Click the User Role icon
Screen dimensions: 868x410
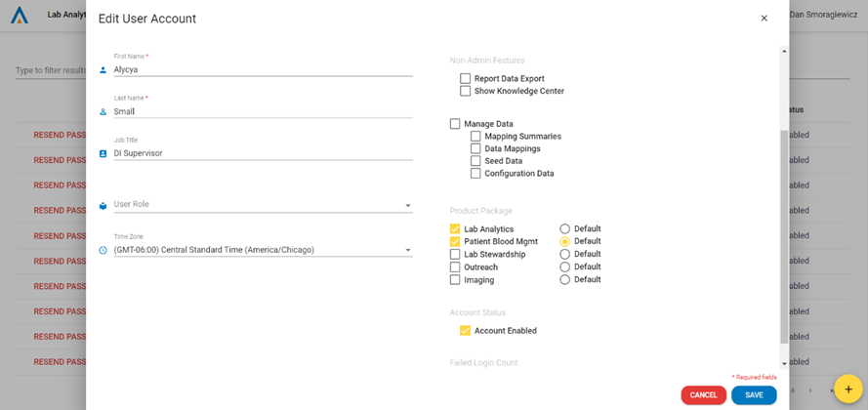(103, 205)
